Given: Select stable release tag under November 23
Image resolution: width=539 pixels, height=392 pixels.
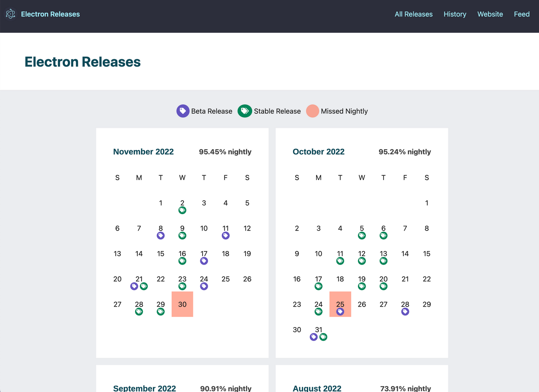Looking at the screenshot, I should click(x=182, y=286).
